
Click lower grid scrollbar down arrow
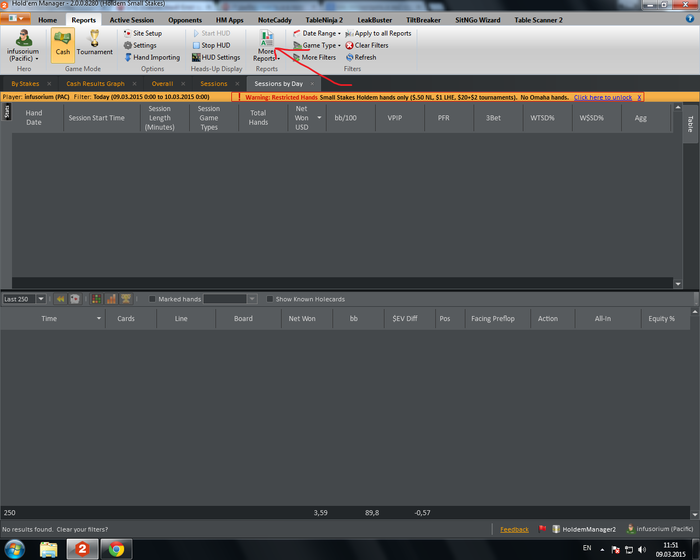pos(695,514)
